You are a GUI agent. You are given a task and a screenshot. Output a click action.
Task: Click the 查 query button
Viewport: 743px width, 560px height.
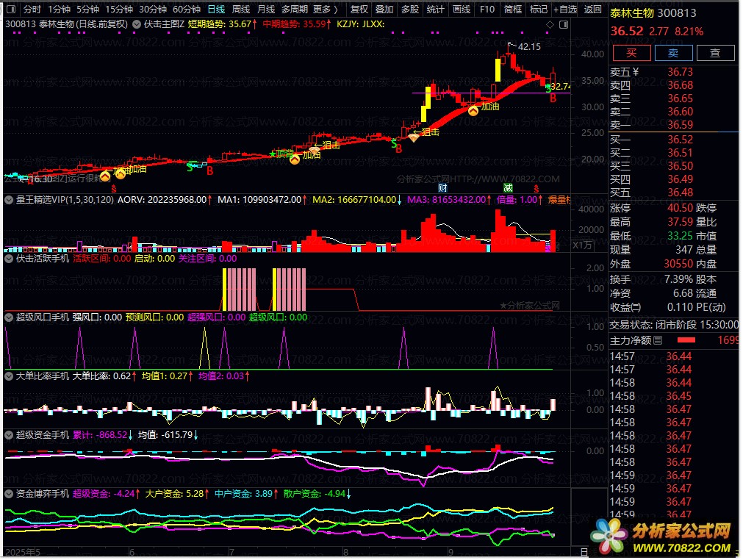715,53
